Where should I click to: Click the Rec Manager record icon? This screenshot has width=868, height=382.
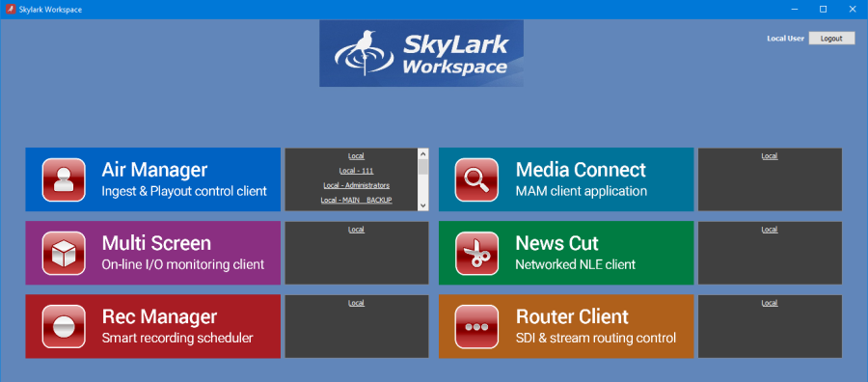pyautogui.click(x=64, y=327)
